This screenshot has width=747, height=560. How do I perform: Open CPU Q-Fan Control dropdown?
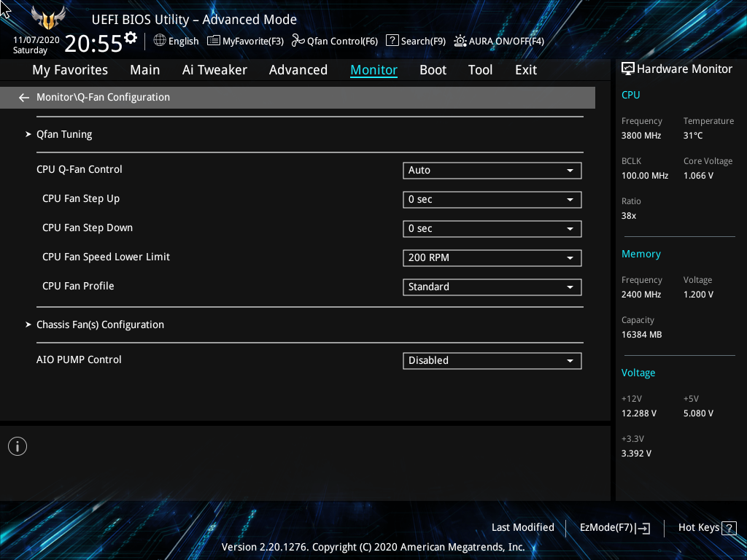click(492, 171)
